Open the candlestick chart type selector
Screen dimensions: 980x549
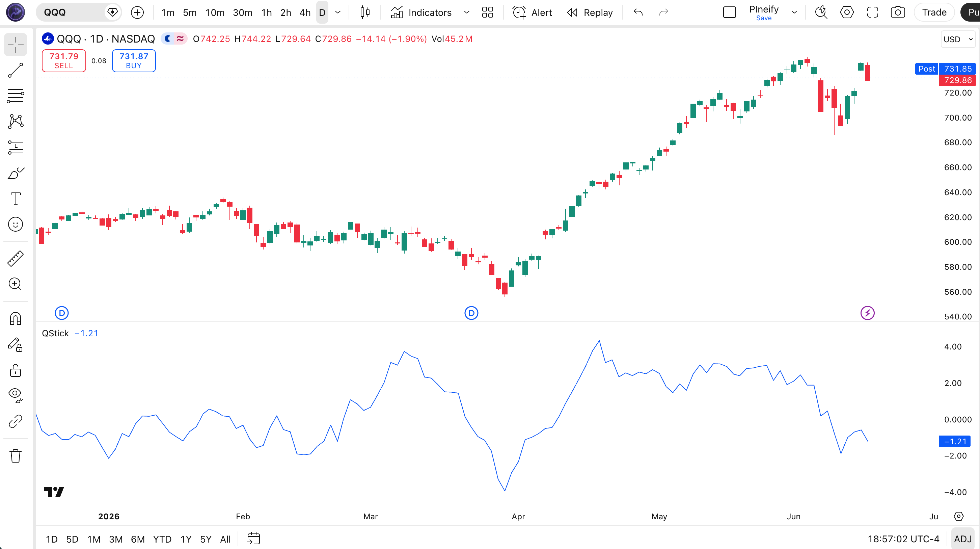[365, 12]
